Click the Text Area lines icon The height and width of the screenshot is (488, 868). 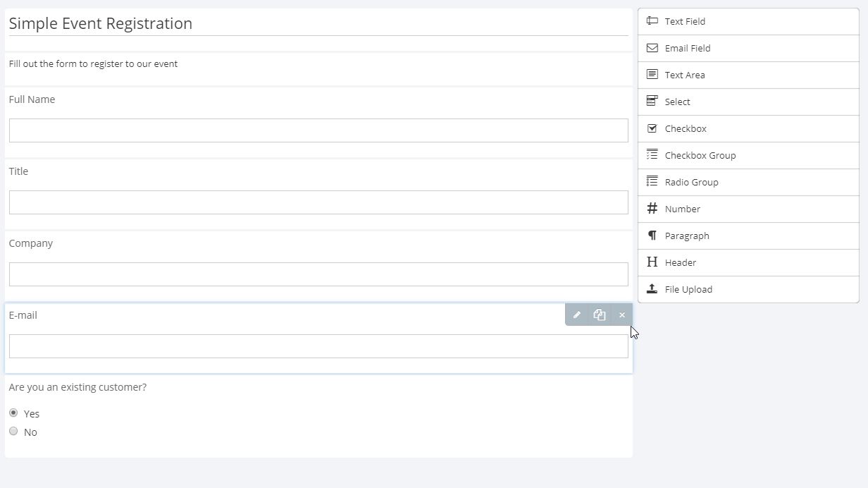[652, 75]
